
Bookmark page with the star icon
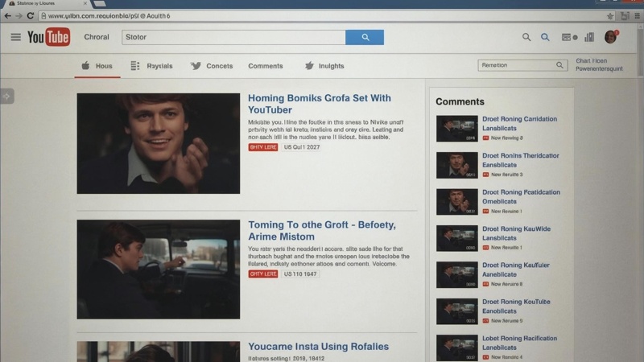click(610, 16)
